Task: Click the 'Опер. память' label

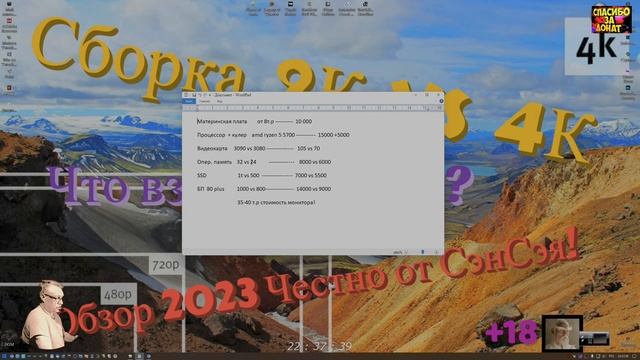Action: [214, 162]
